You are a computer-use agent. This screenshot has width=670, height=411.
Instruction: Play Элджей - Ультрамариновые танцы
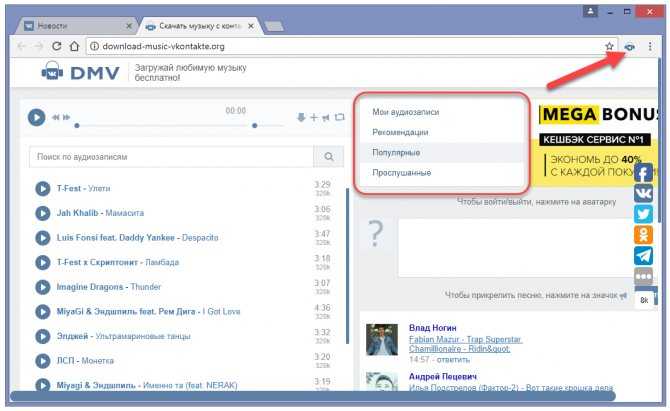(43, 336)
